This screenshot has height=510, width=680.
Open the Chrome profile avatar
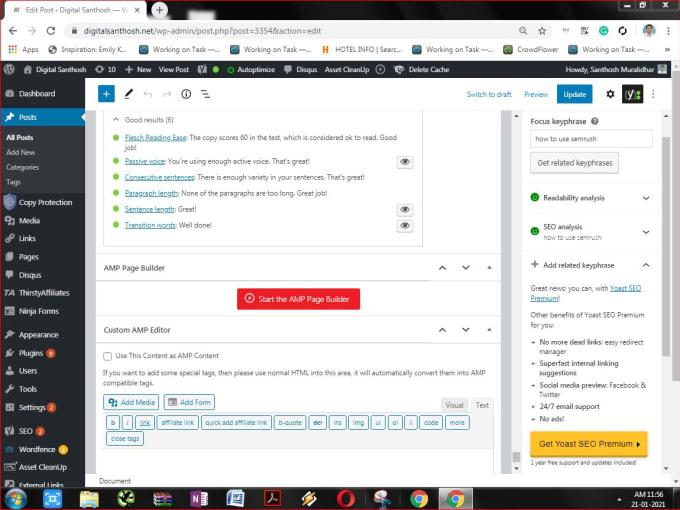coord(649,31)
